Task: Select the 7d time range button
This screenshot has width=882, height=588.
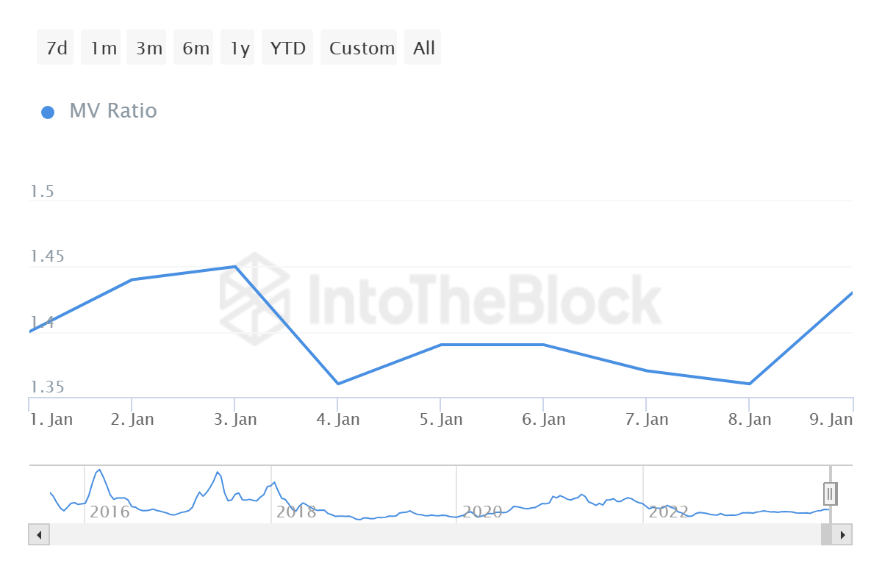Action: tap(56, 48)
